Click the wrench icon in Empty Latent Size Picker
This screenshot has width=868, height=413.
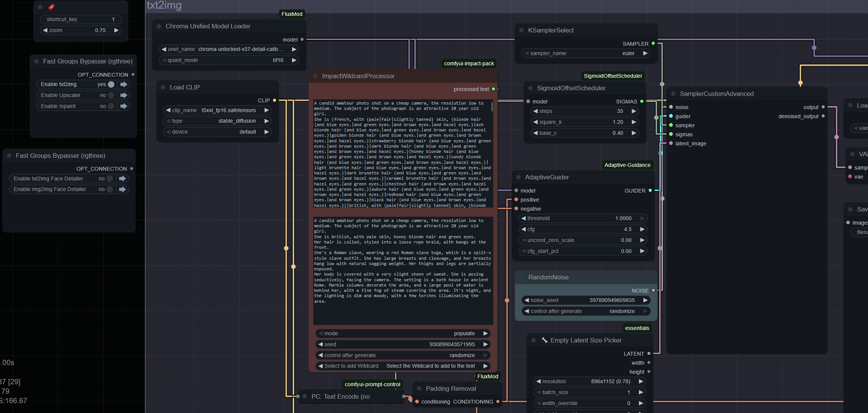pyautogui.click(x=545, y=340)
